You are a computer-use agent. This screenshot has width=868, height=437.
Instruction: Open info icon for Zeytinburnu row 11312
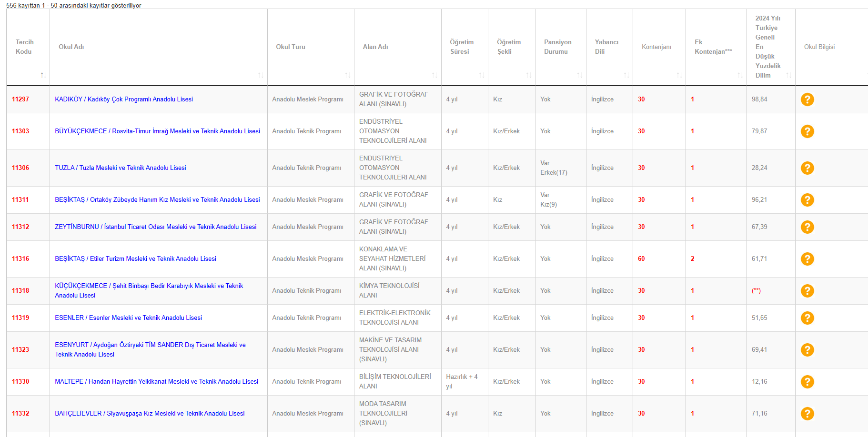[x=807, y=227]
